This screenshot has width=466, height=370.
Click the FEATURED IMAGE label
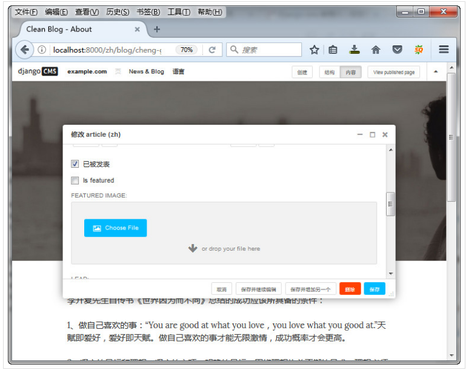[99, 195]
